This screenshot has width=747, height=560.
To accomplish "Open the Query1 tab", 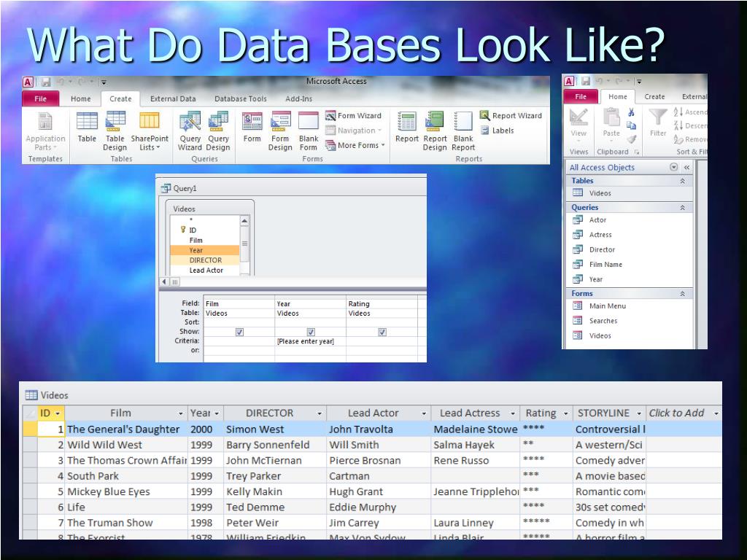I will click(179, 188).
